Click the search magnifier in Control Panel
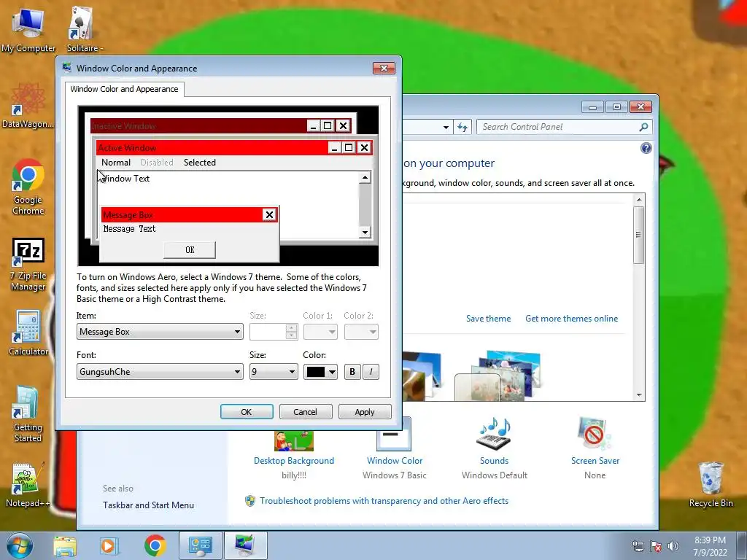Screen dimensions: 747x560 pyautogui.click(x=643, y=127)
